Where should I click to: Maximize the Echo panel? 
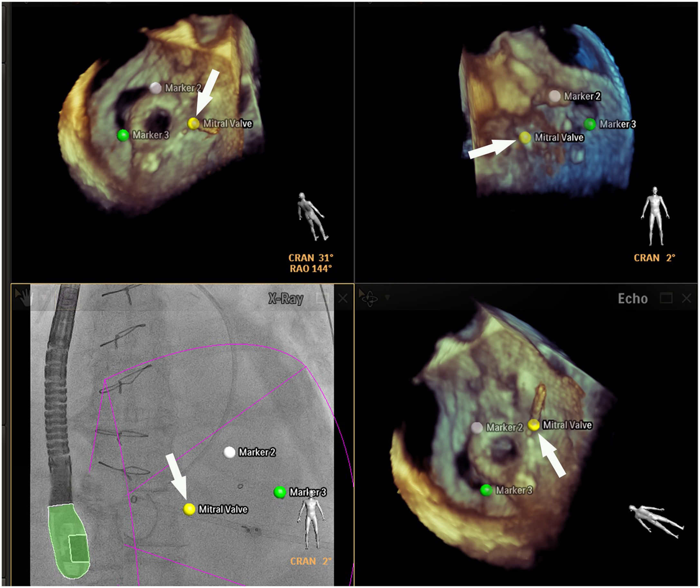pyautogui.click(x=666, y=298)
